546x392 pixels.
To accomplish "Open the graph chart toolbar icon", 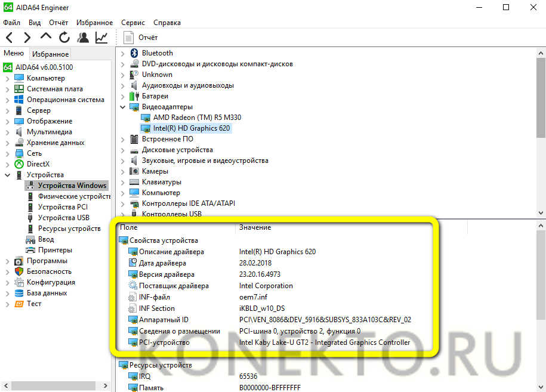I will tap(101, 38).
